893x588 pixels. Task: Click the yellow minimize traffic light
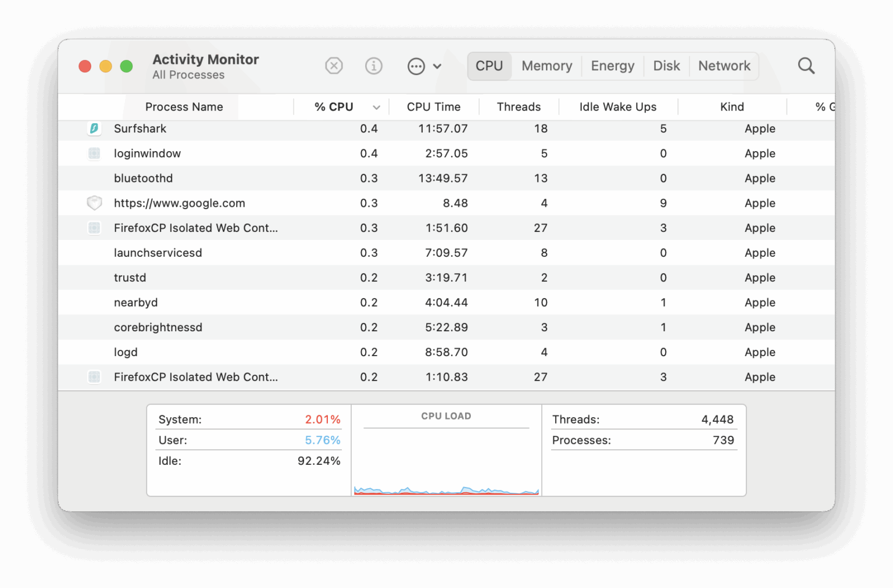(x=105, y=66)
